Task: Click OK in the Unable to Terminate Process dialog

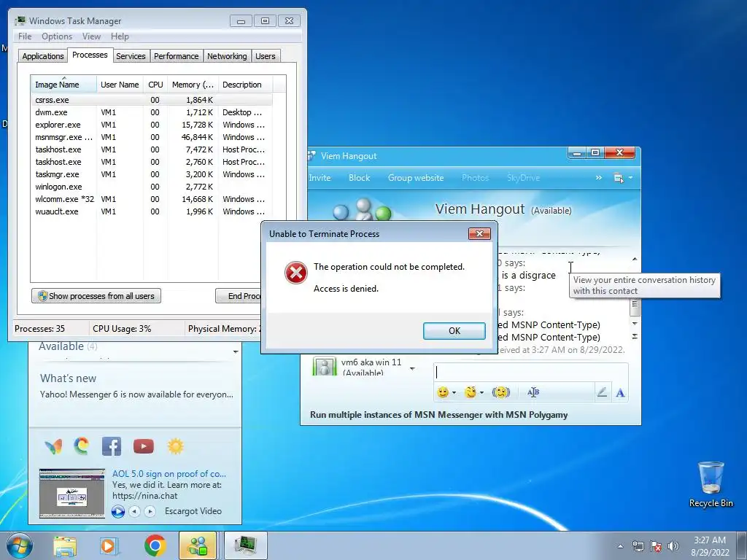Action: (x=454, y=331)
